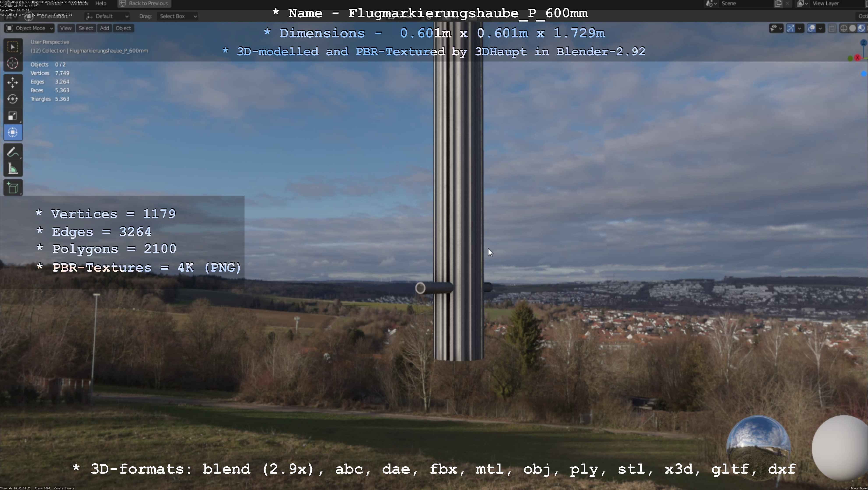The image size is (868, 490).
Task: Open the View menu in viewport header
Action: pos(66,28)
